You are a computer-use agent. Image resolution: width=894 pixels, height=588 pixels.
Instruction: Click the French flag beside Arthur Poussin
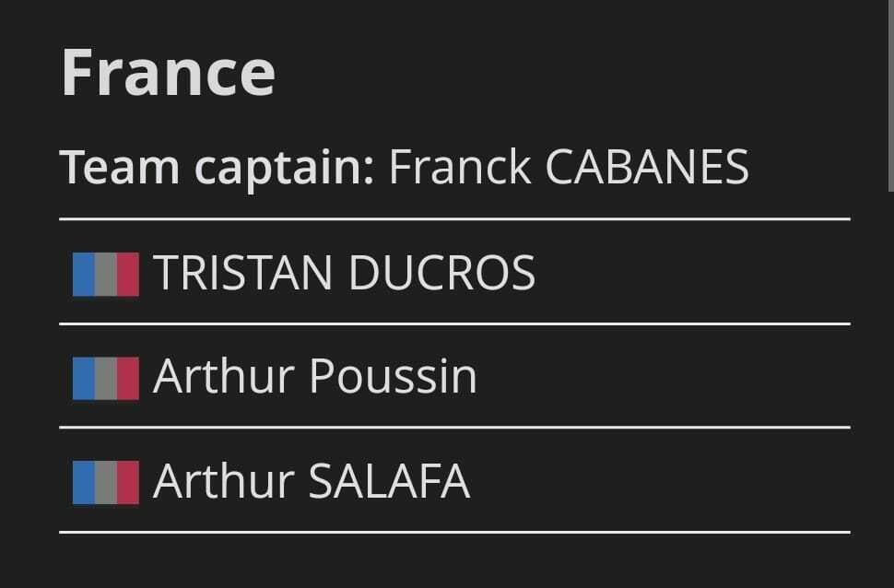point(106,378)
